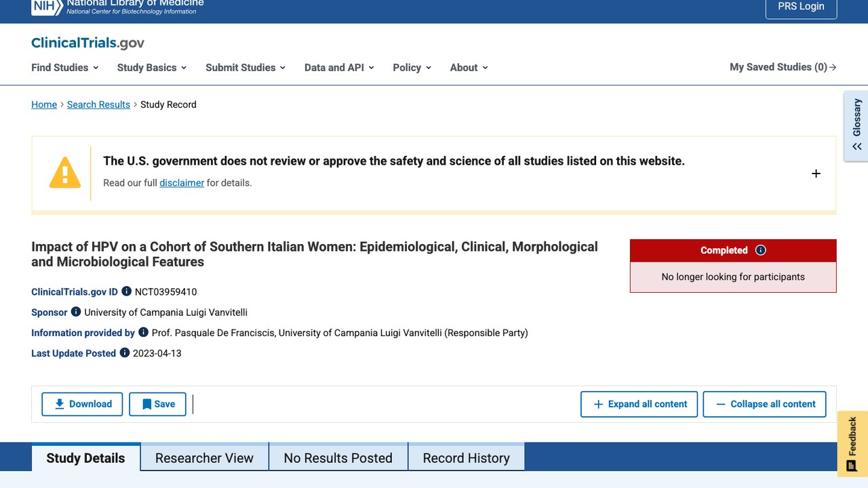Click the info icon in Completed status banner
The height and width of the screenshot is (488, 868).
click(761, 250)
